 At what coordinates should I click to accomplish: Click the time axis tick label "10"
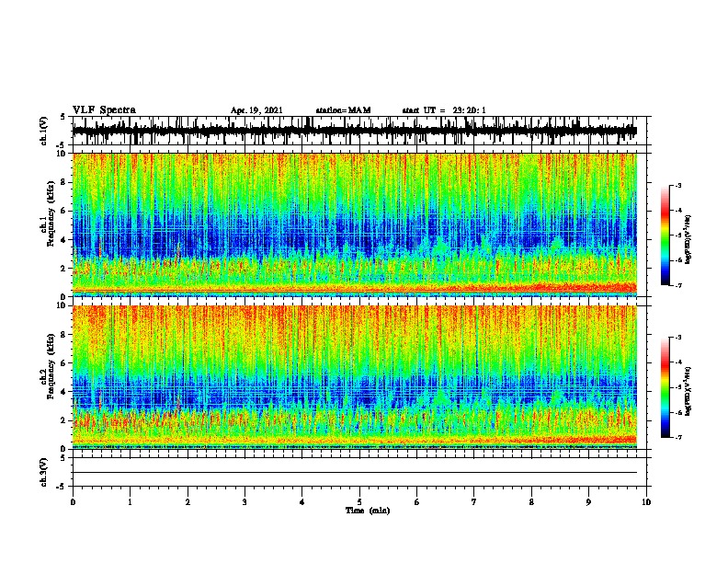(x=646, y=502)
